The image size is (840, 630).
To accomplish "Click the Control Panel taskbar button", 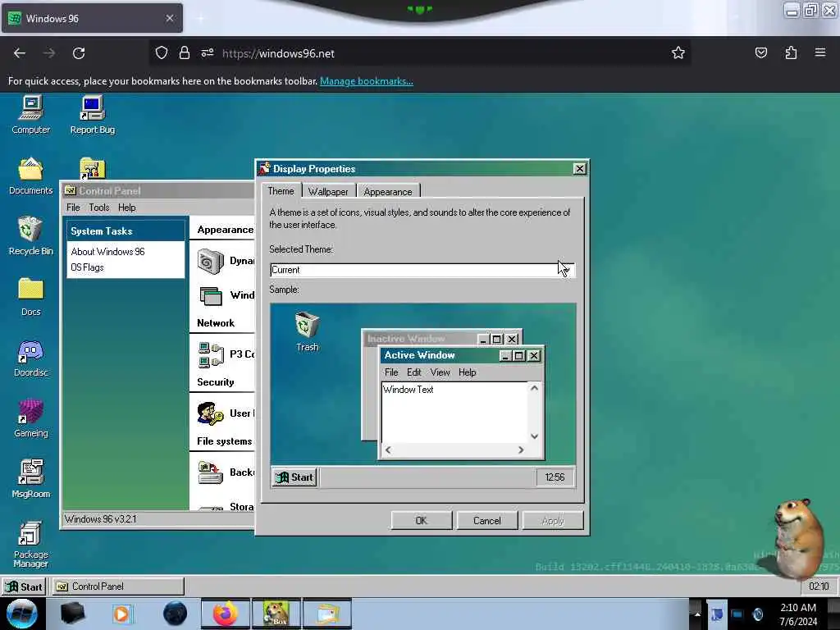I will pos(118,587).
